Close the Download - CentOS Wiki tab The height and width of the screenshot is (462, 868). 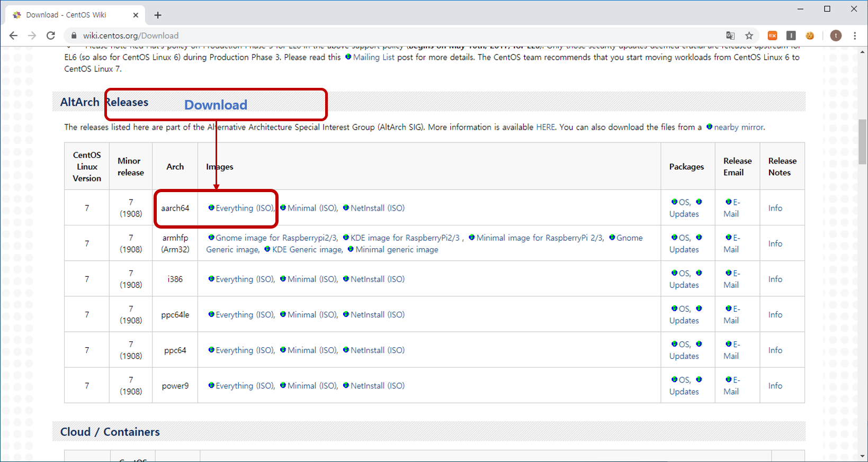(136, 15)
